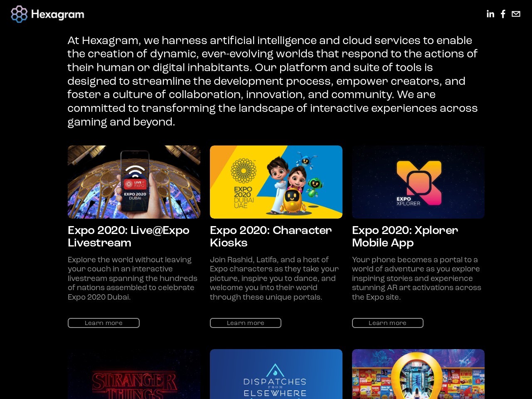Click the Hexagram intro paragraph text
Viewport: 532px width, 399px height.
coord(273,81)
